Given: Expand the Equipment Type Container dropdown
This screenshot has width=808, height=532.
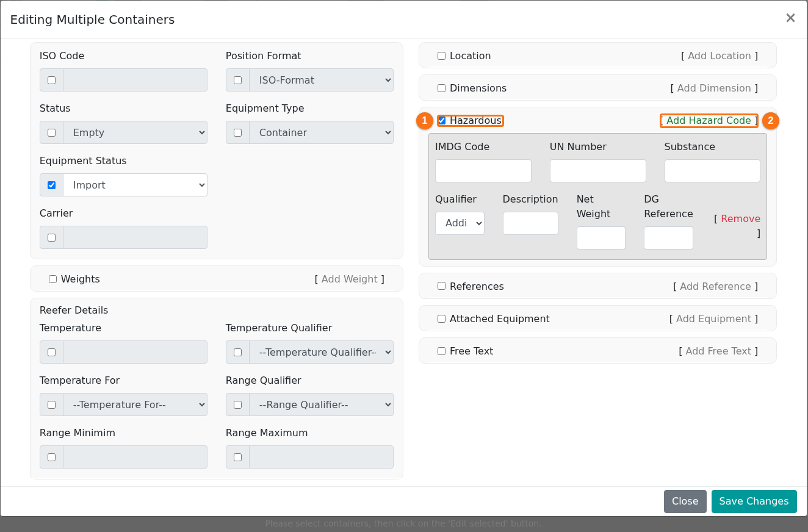Looking at the screenshot, I should [x=321, y=132].
